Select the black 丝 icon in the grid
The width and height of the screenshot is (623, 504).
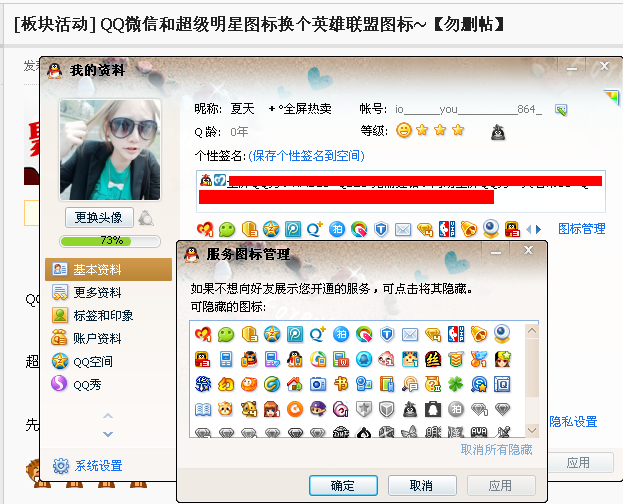point(433,359)
